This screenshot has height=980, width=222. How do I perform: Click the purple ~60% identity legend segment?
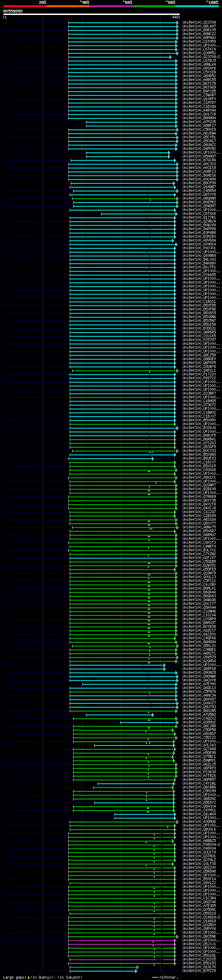tap(111, 6)
